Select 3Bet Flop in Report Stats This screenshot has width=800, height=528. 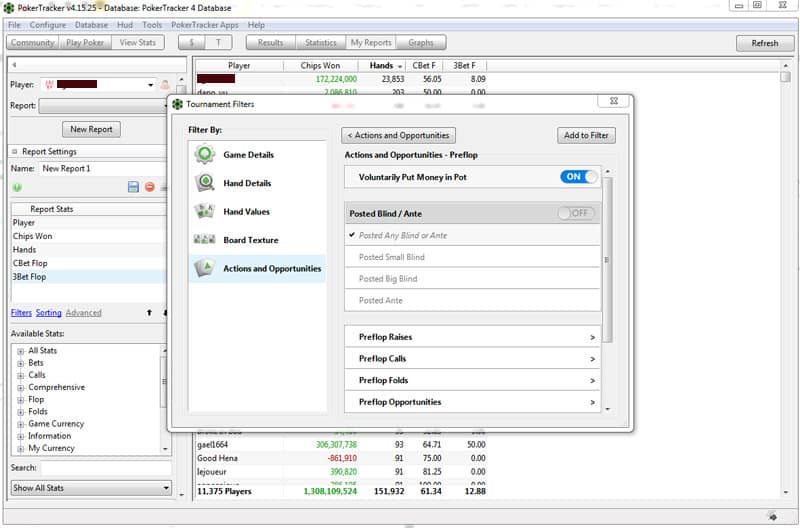tap(88, 276)
